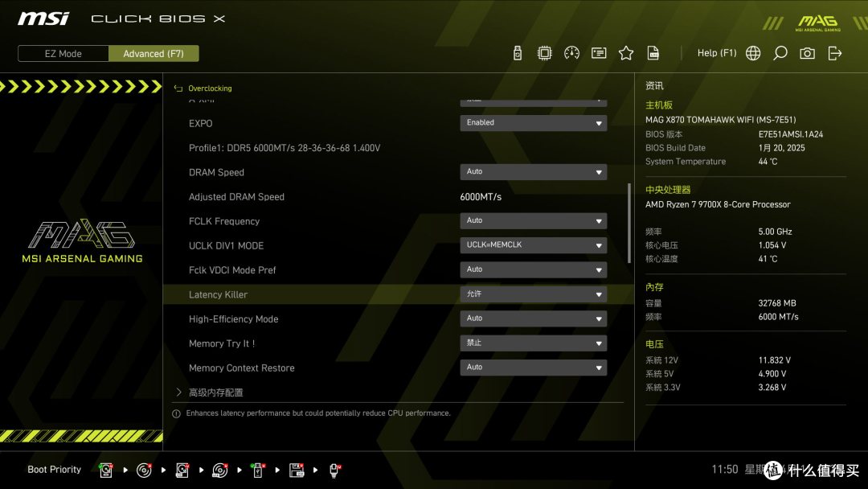868x489 pixels.
Task: Open Favorites with the star icon
Action: coord(625,53)
